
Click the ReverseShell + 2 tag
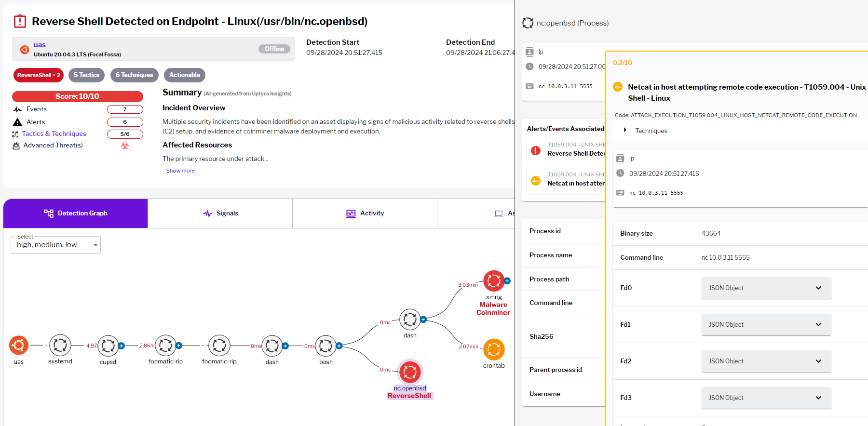39,75
